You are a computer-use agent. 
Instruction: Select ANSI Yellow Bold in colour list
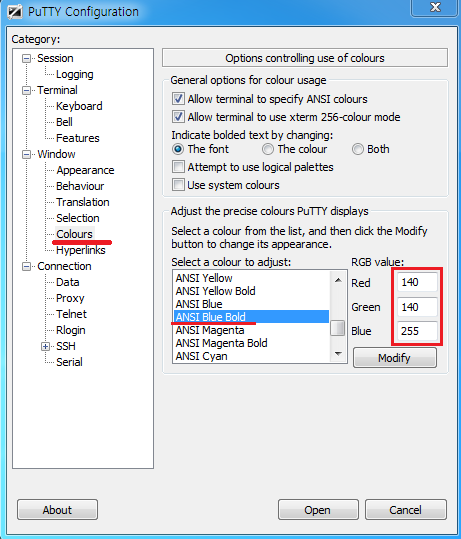click(252, 291)
